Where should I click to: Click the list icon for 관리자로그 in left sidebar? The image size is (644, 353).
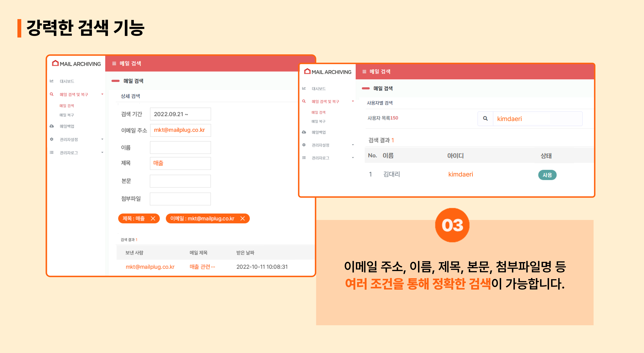(52, 152)
